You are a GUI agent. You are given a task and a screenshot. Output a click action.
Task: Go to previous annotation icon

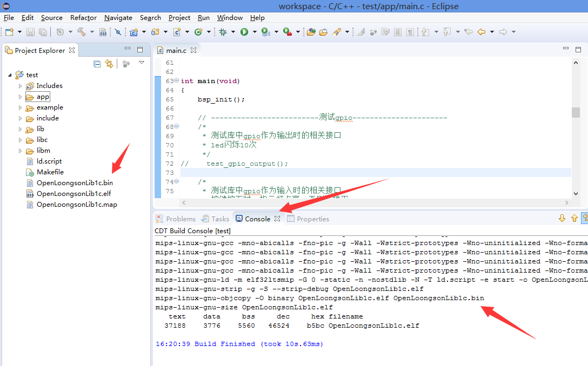pos(447,32)
